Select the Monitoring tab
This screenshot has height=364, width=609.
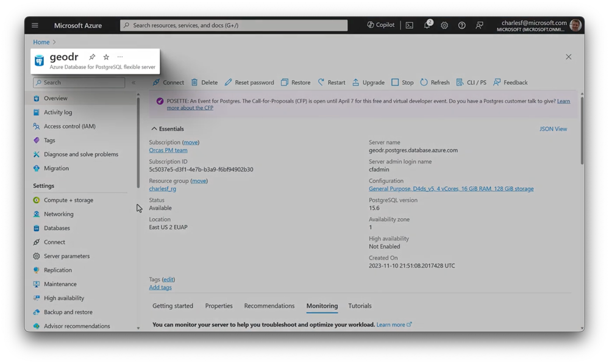(322, 305)
